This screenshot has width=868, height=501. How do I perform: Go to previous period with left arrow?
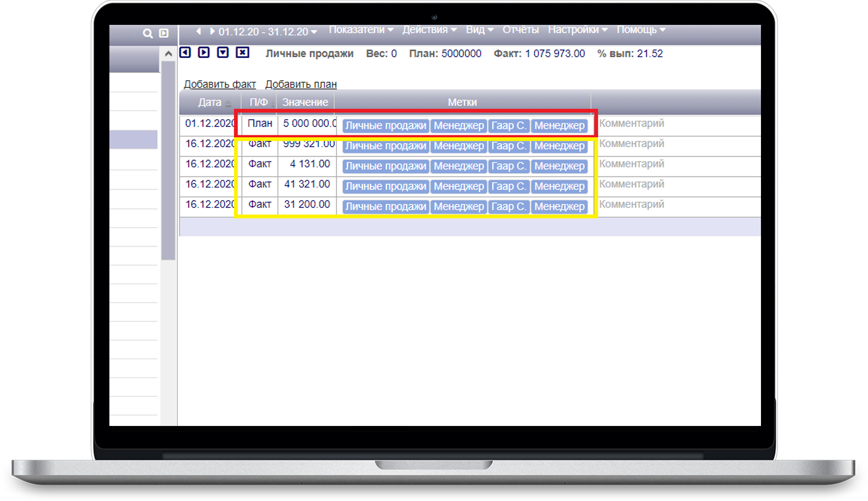point(199,31)
